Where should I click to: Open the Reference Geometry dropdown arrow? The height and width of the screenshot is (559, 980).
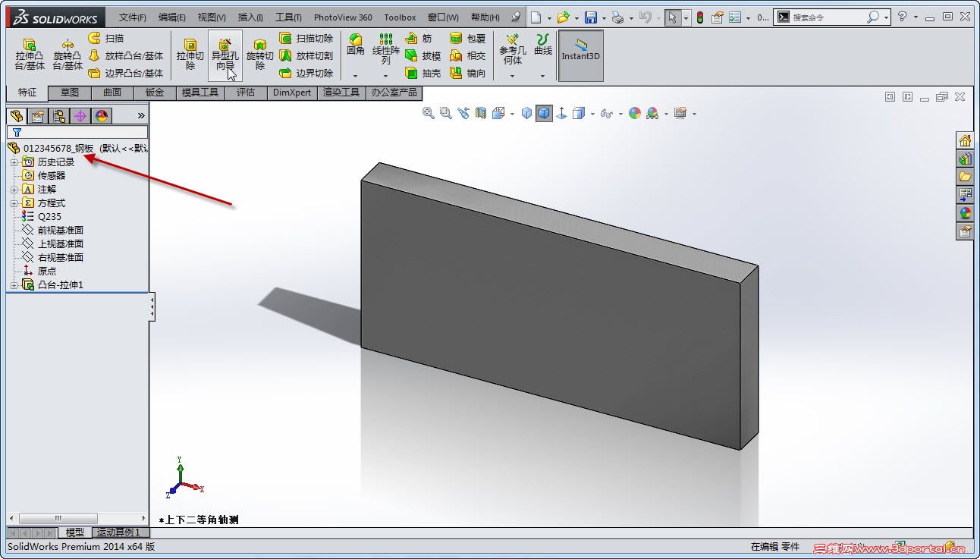512,76
